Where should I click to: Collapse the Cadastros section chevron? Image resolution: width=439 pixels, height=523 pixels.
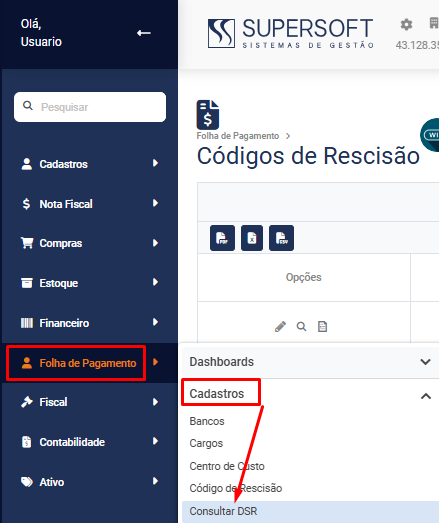pos(426,396)
